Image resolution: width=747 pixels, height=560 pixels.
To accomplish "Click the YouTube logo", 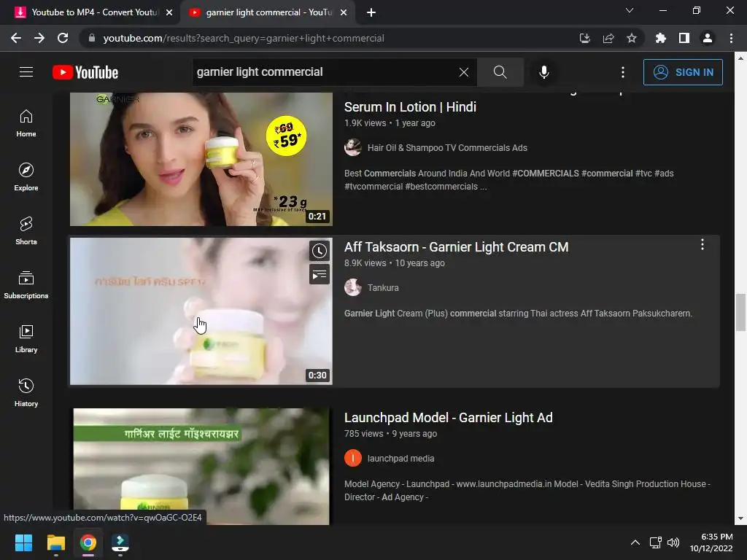I will pos(85,72).
